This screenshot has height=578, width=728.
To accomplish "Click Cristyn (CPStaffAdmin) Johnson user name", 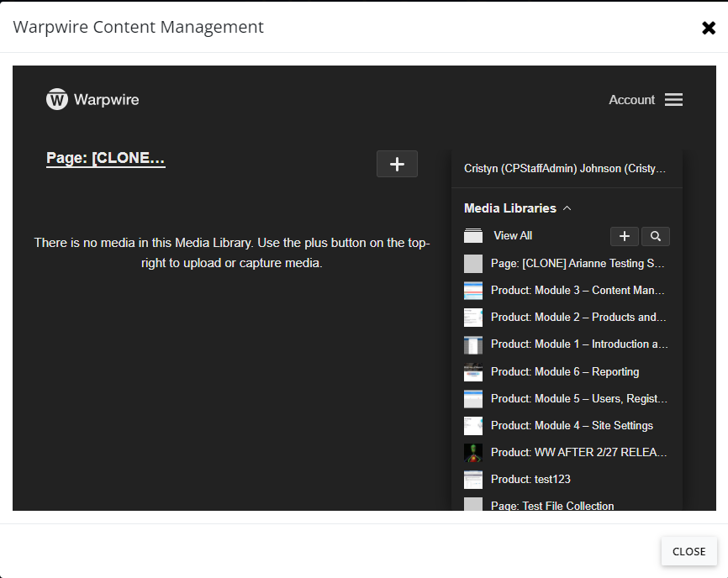I will (565, 168).
